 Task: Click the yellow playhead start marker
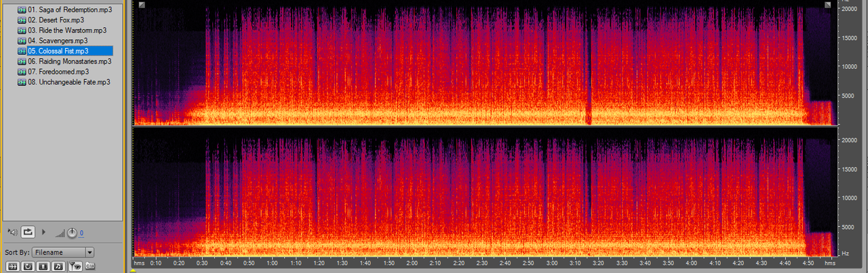pyautogui.click(x=134, y=270)
